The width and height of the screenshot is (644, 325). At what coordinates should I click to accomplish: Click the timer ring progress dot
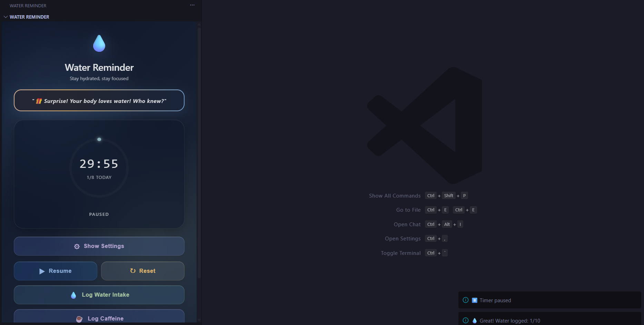99,139
